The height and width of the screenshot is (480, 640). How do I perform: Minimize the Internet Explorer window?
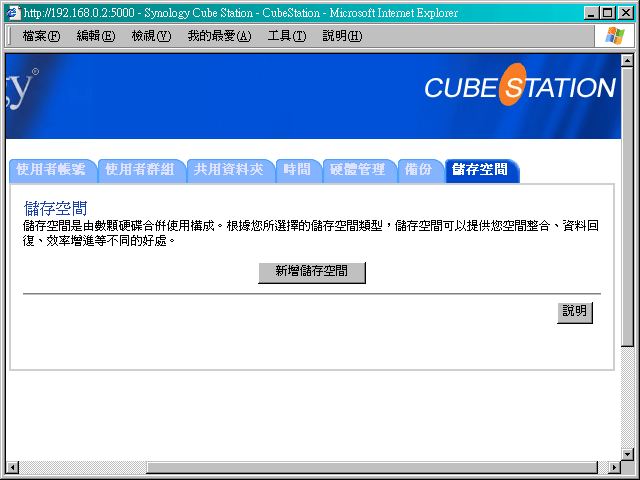pos(591,13)
